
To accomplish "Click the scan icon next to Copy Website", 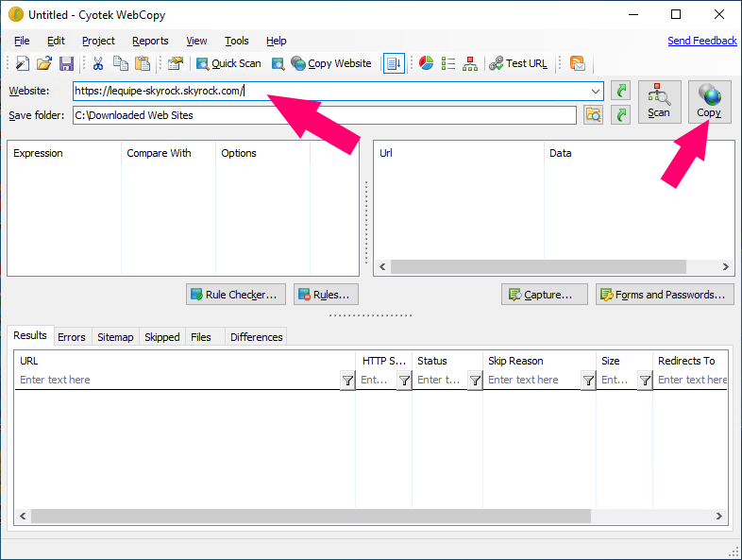I will coord(278,63).
